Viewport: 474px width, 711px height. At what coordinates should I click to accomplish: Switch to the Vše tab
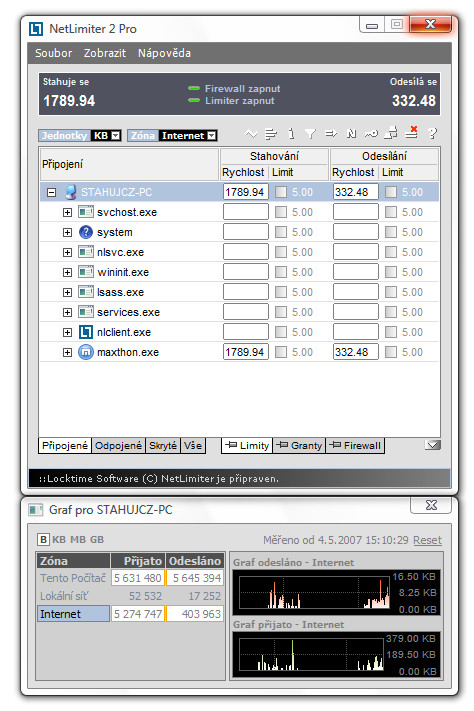click(x=193, y=445)
